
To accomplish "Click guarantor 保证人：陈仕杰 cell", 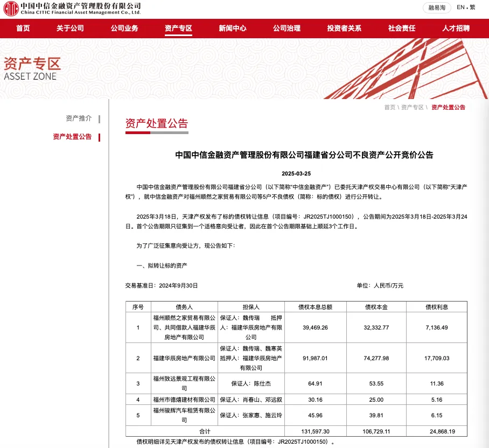I will tap(251, 383).
